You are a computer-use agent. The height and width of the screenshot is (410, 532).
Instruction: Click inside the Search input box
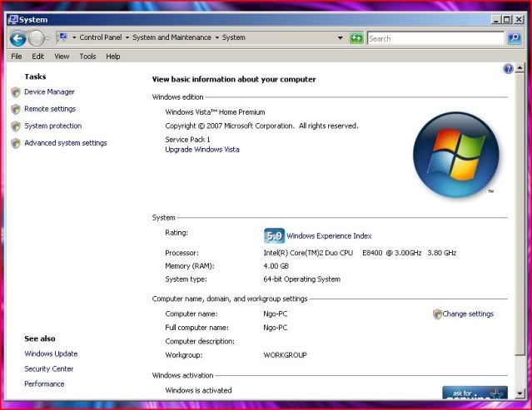point(435,38)
